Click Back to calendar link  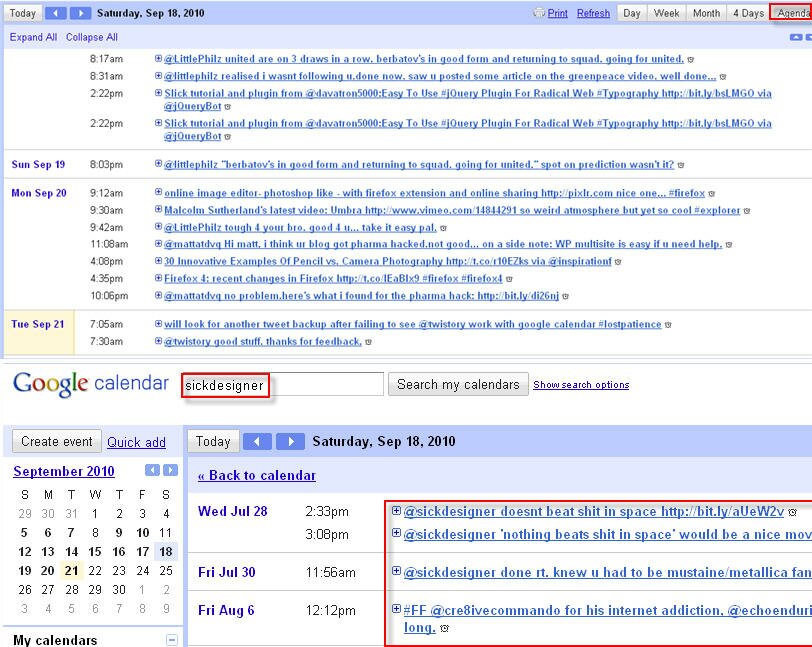pos(257,475)
